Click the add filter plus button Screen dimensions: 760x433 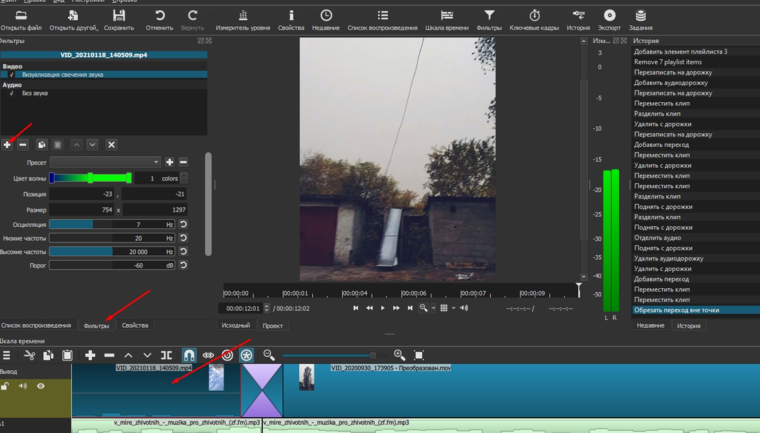pos(7,145)
